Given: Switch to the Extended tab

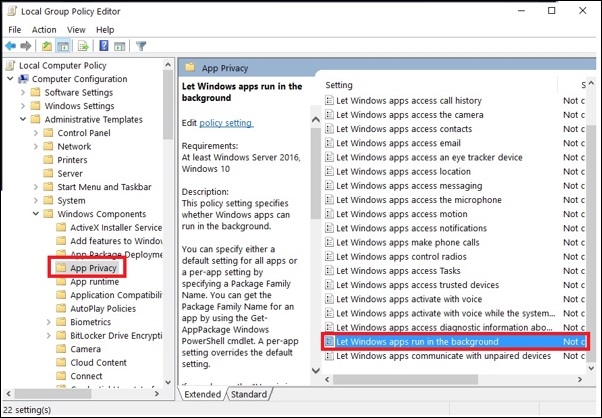Looking at the screenshot, I should (202, 394).
